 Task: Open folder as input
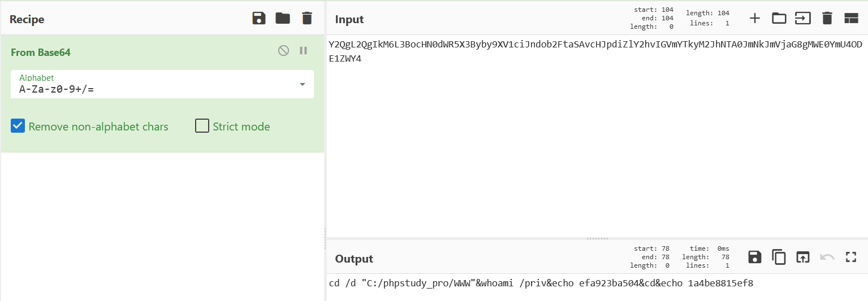coord(779,18)
